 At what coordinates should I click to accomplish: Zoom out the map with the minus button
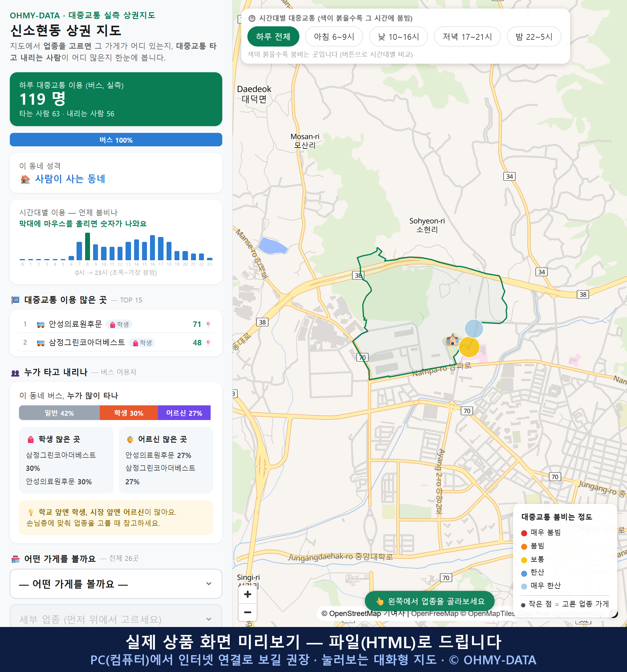point(247,612)
